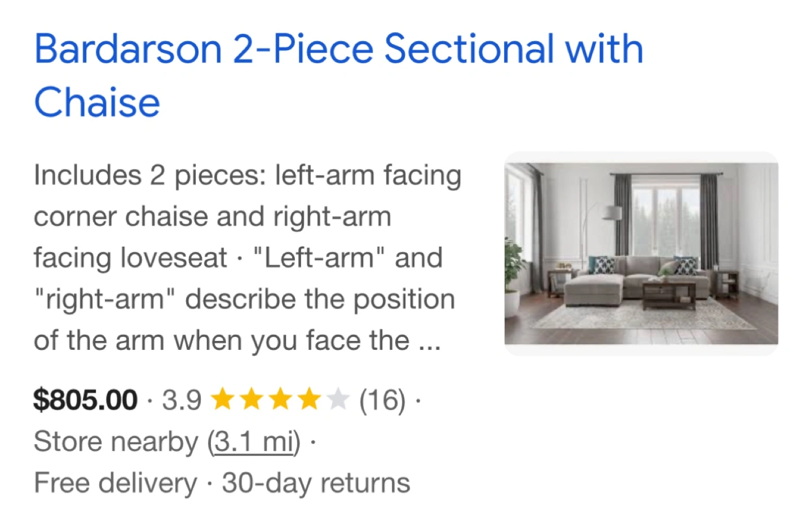
Task: Click the 3.1 mi store distance link
Action: tap(254, 442)
